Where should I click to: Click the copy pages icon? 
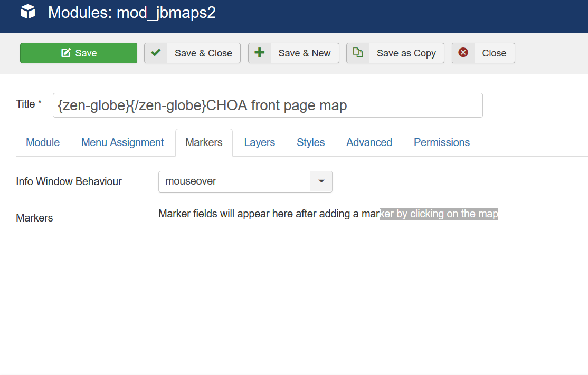pyautogui.click(x=358, y=53)
